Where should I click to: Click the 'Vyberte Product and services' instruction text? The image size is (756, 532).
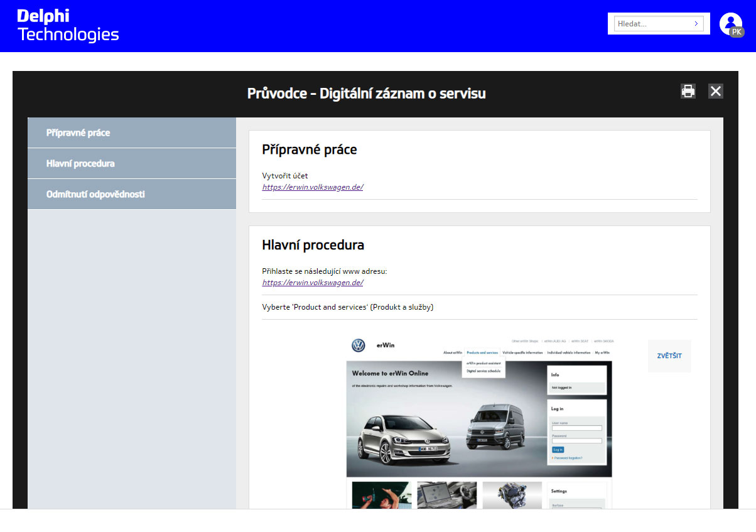[x=348, y=307]
